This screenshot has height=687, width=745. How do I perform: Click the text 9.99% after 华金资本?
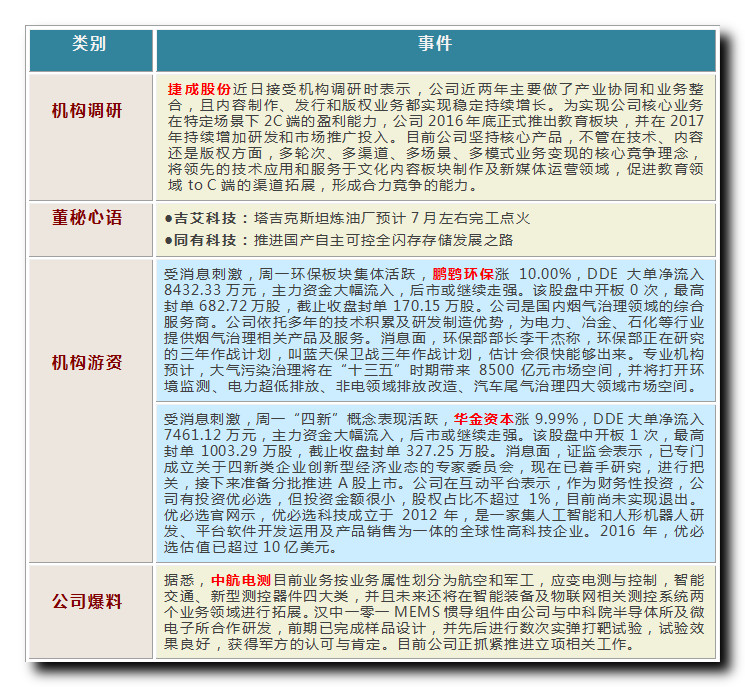(x=556, y=419)
